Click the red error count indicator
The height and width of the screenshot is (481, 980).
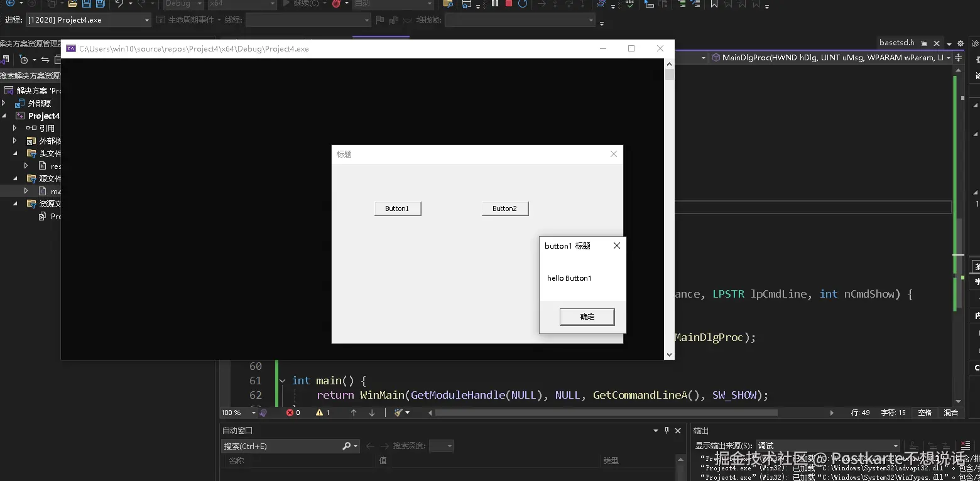tap(293, 413)
